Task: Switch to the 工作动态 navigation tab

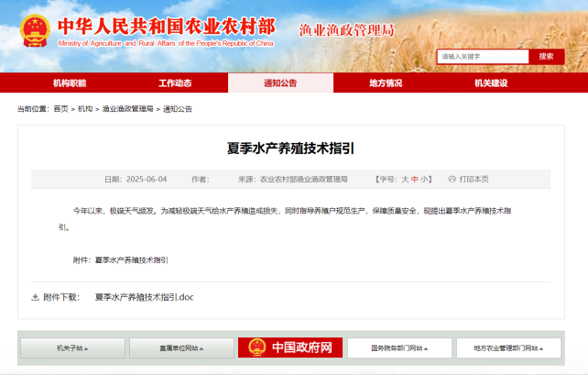Action: tap(175, 83)
